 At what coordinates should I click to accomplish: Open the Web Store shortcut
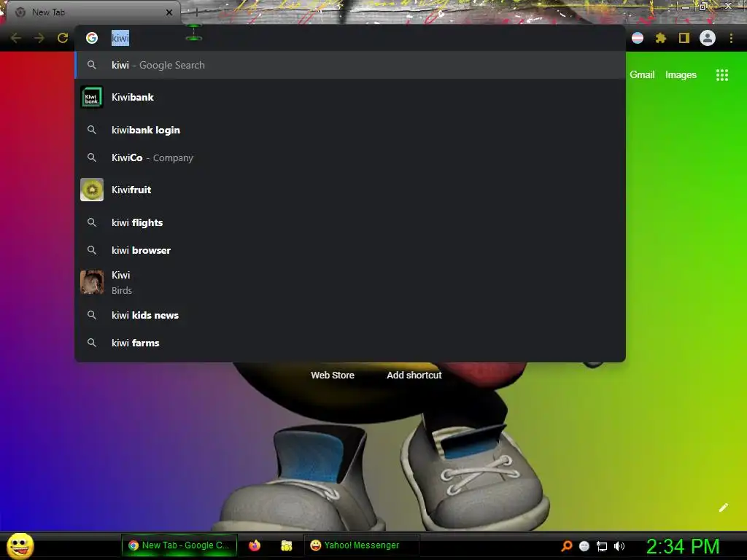[x=333, y=376]
